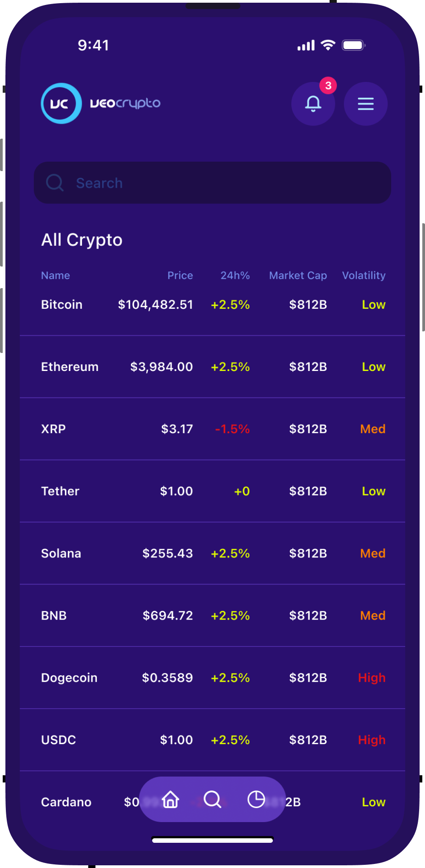425x868 pixels.
Task: Tap the UC Veocrypto logo
Action: coord(100,104)
